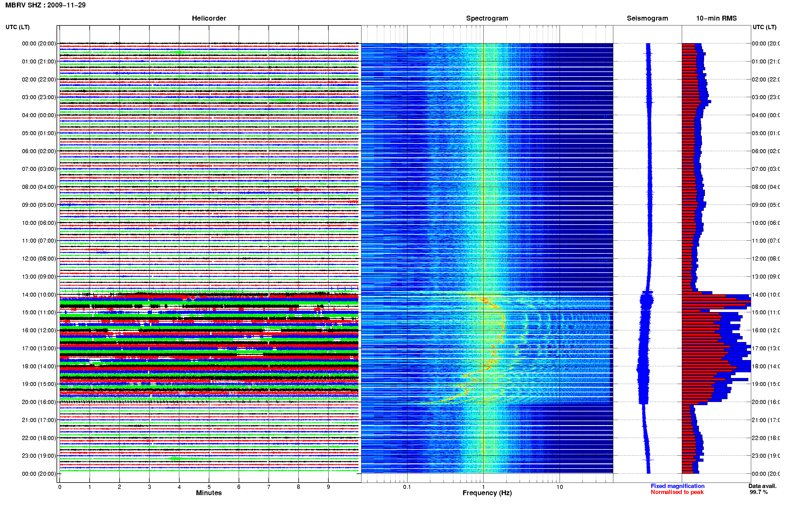Viewport: 812px width, 508px height.
Task: Click the 'Minutes' axis label under helicorder
Action: 209,493
